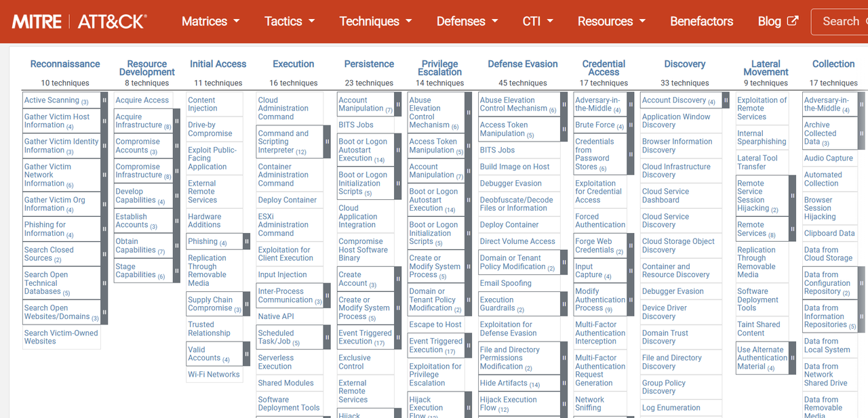The image size is (868, 418).
Task: Open the Credential Access tactic heading
Action: pos(604,68)
